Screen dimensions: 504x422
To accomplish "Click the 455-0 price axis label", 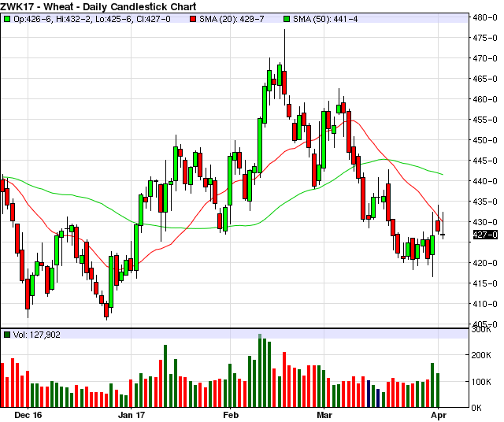I will click(x=485, y=120).
